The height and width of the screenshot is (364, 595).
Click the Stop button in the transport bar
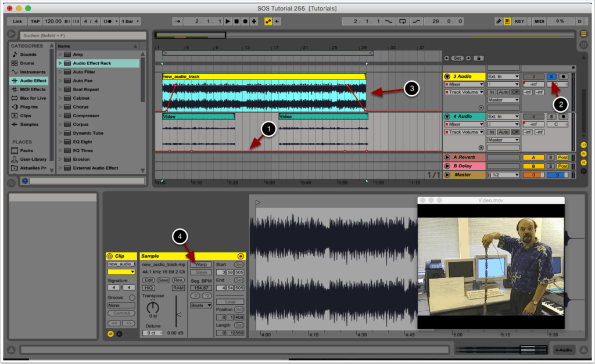click(x=237, y=21)
